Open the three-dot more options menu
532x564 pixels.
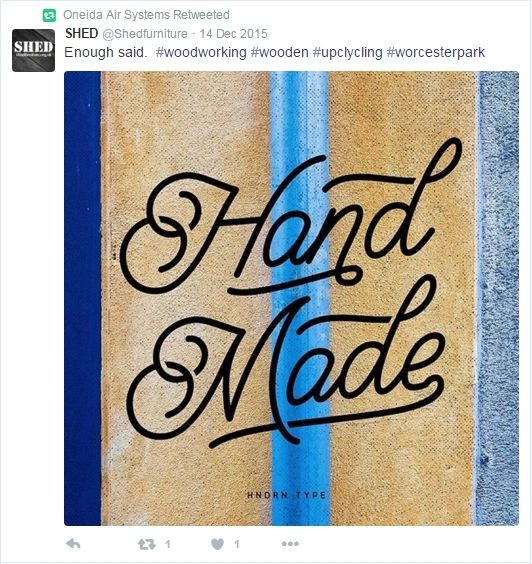click(x=290, y=544)
